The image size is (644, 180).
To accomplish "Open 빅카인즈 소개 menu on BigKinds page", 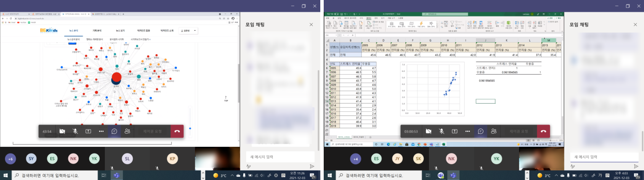I will click(x=167, y=31).
